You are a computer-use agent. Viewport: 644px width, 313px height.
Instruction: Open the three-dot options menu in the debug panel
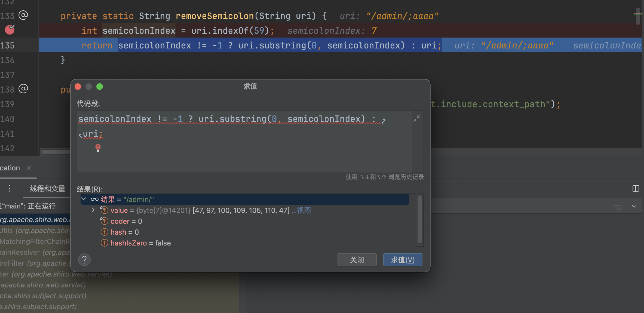pyautogui.click(x=9, y=188)
